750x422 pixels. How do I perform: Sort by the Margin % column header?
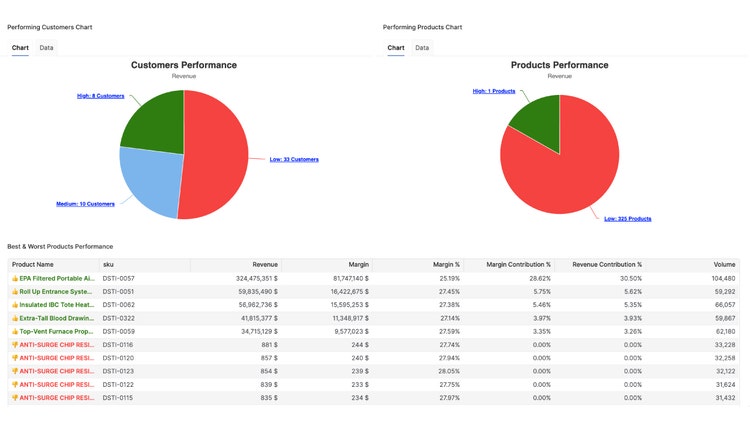click(x=446, y=265)
